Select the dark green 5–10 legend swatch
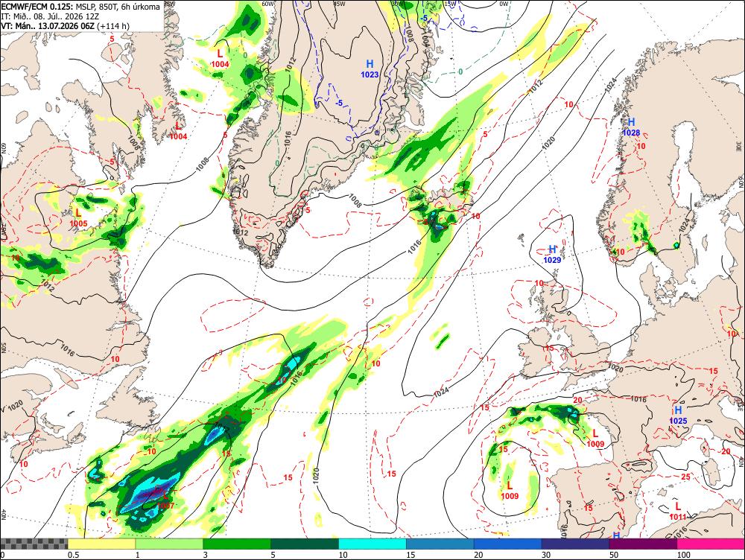This screenshot has height=560, width=745. [x=305, y=544]
